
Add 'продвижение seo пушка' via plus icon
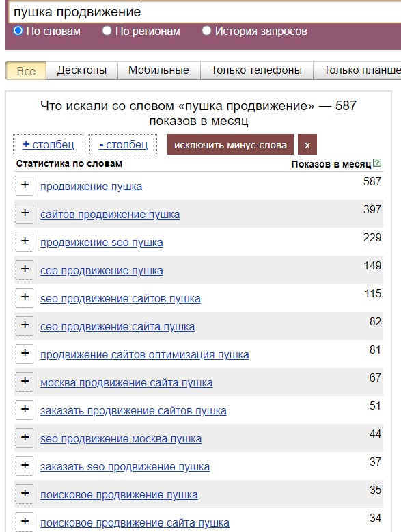[25, 241]
